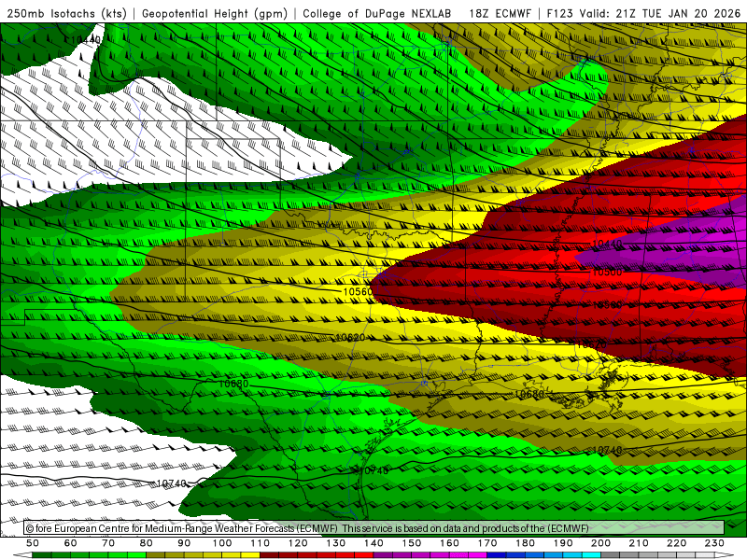Click the 180 label on the color scale
This screenshot has width=747, height=560.
coord(526,543)
